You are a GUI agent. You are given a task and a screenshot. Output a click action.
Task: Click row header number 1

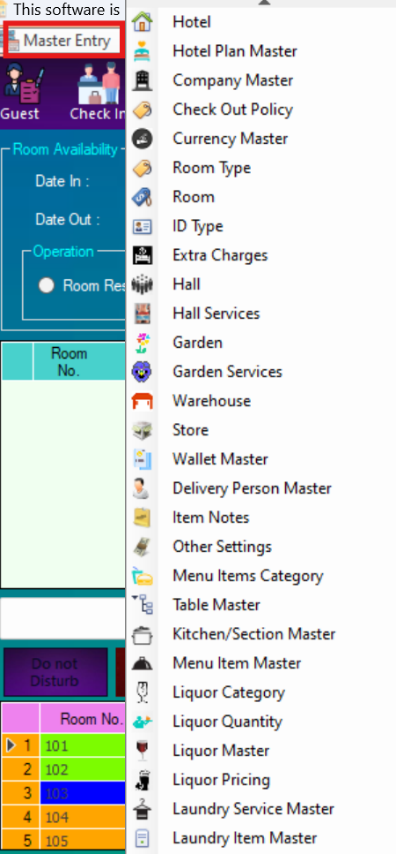[20, 746]
